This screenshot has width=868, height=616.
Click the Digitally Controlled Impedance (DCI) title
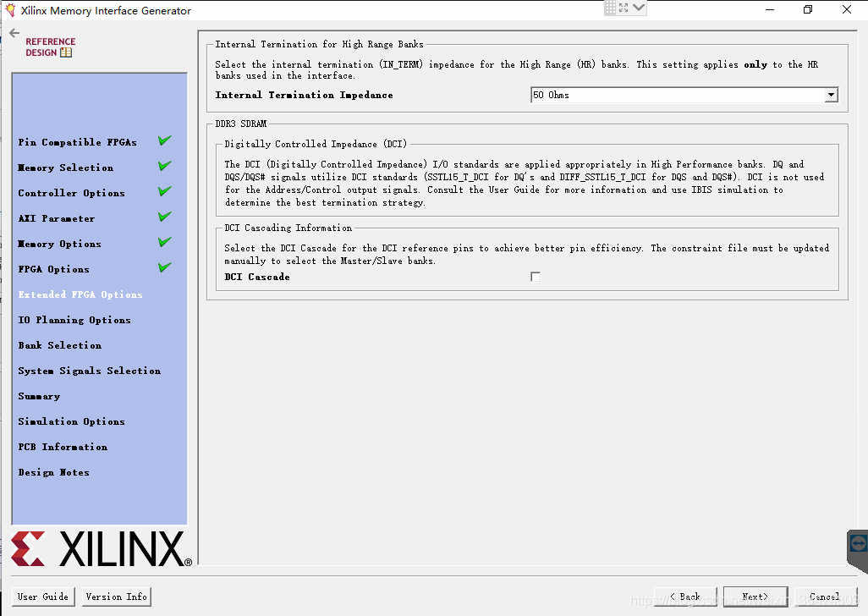[x=316, y=144]
